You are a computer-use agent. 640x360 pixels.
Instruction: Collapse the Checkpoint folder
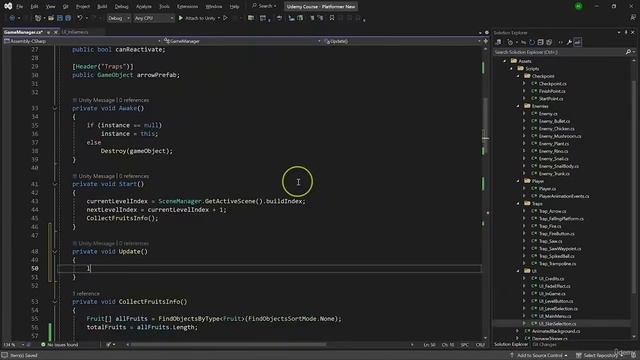coord(518,76)
